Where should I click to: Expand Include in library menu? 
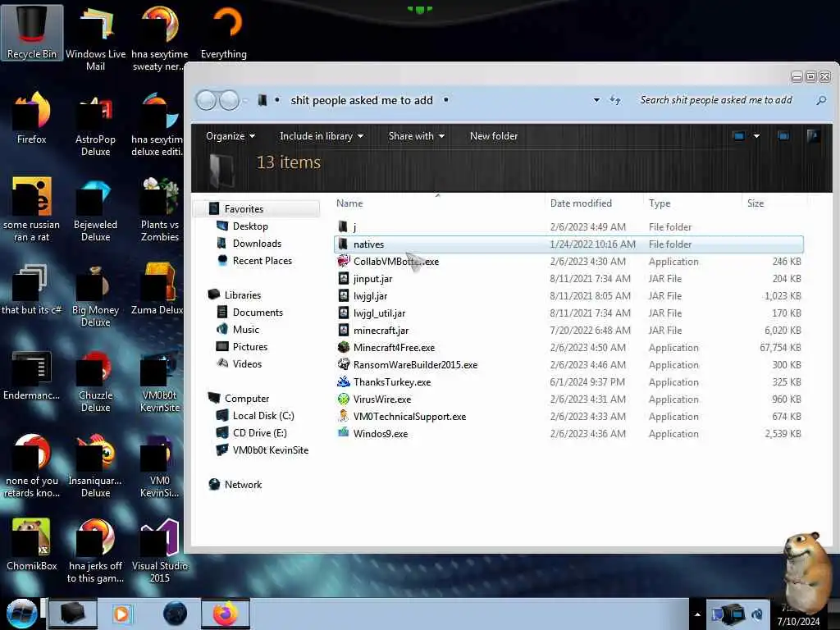(322, 136)
